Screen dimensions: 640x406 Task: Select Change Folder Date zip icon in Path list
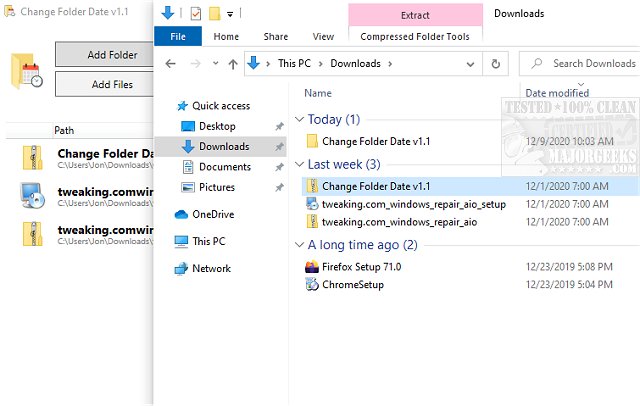click(32, 158)
